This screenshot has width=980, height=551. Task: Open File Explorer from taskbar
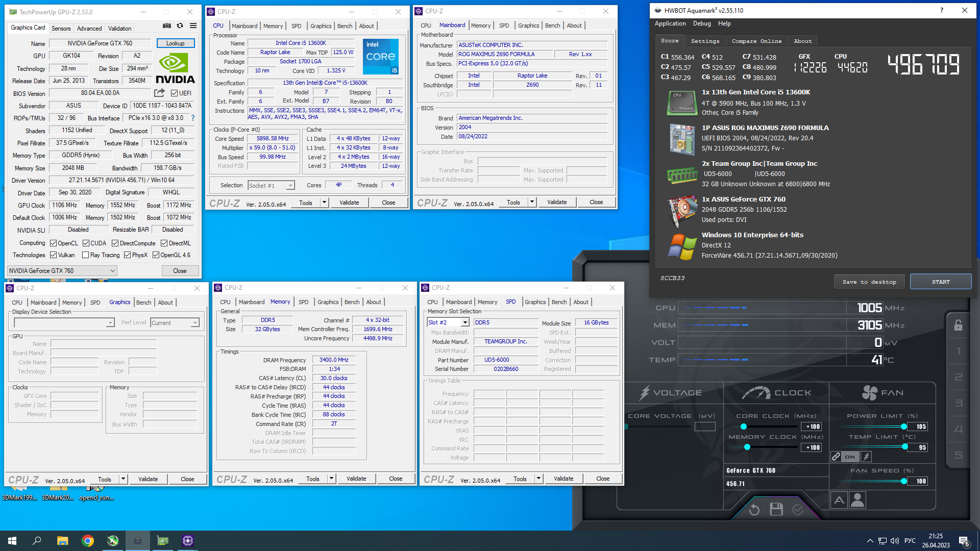tap(62, 541)
